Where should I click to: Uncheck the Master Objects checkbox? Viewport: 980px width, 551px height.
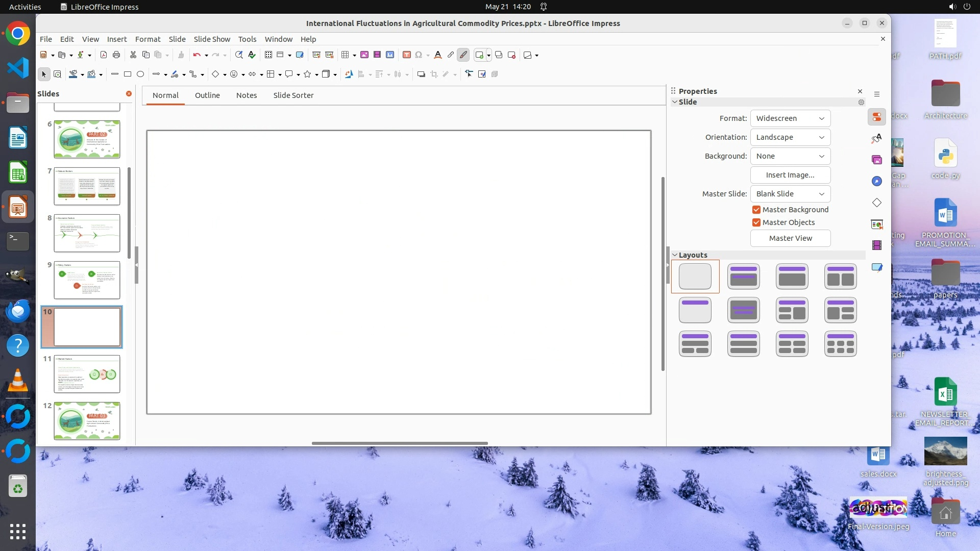756,222
